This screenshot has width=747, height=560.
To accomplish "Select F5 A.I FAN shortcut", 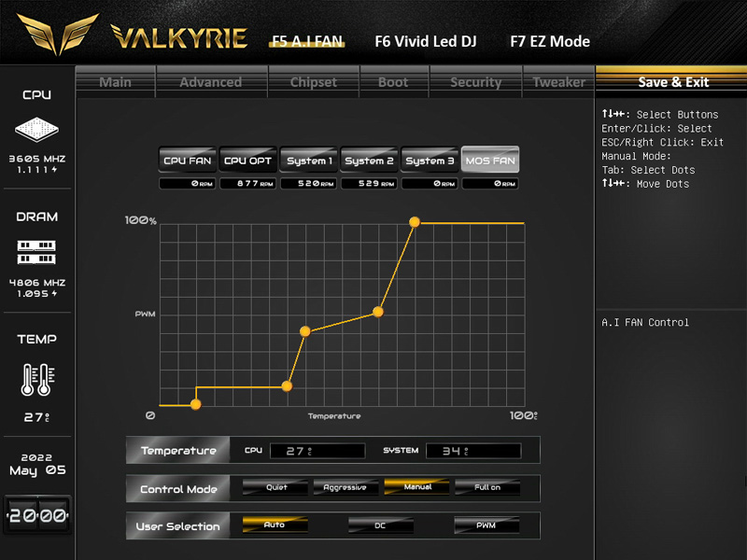I will [x=307, y=41].
